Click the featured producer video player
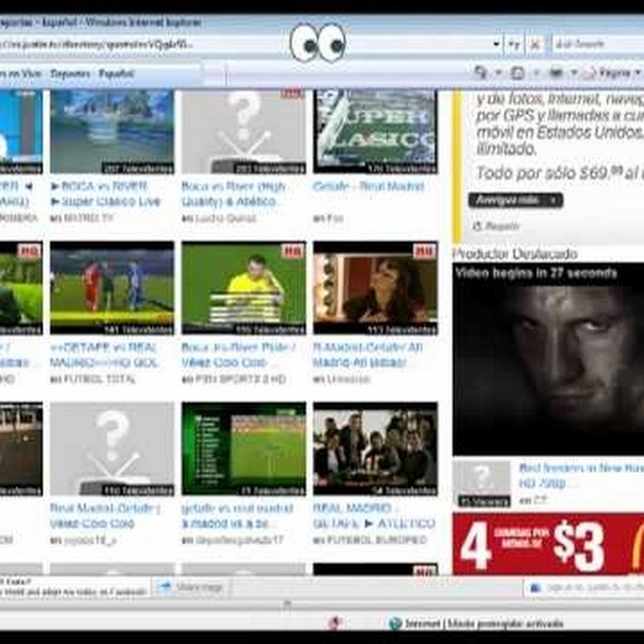The width and height of the screenshot is (644, 644). pyautogui.click(x=548, y=359)
